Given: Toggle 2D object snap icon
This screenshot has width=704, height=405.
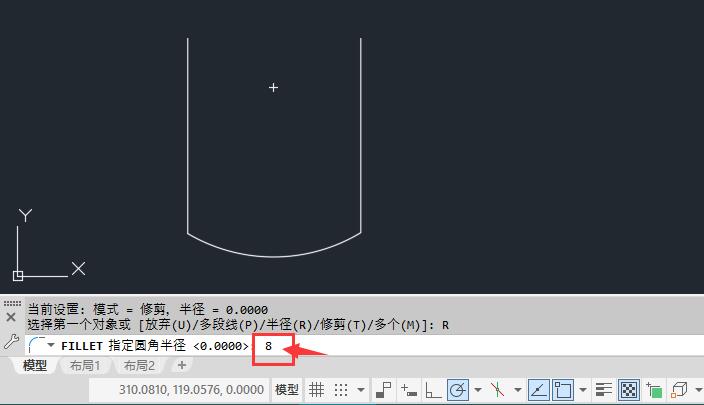Looking at the screenshot, I should click(563, 390).
